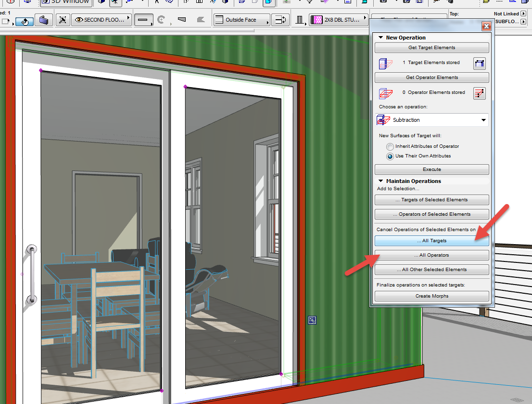Viewport: 532px width, 404px height.
Task: Click the stored Target Elements icon button
Action: click(479, 63)
